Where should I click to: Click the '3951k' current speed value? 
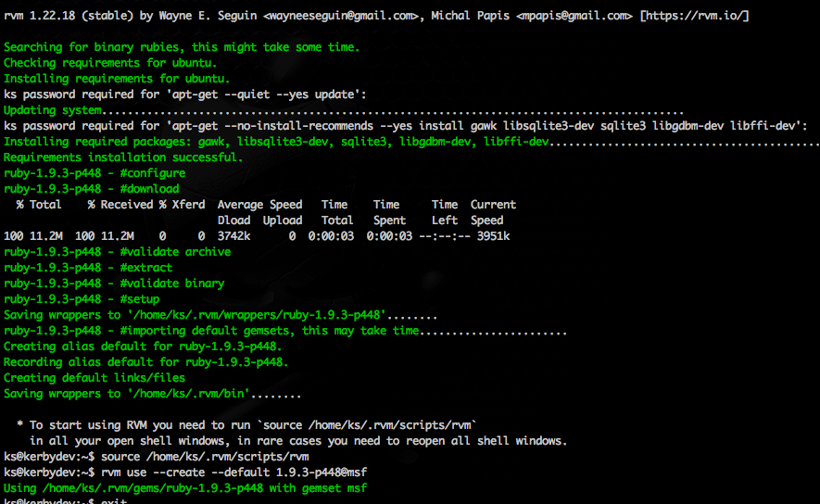coord(493,236)
